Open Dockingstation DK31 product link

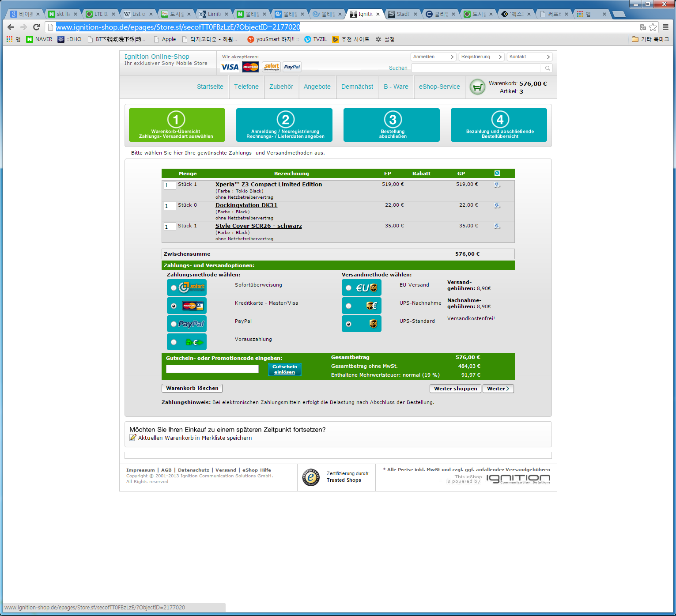click(x=246, y=205)
